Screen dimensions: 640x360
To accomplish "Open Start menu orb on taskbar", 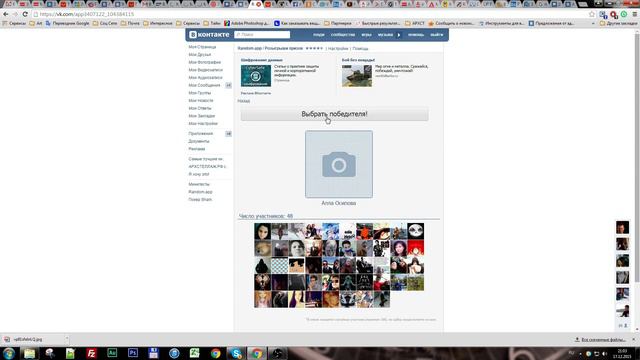I will tap(9, 353).
